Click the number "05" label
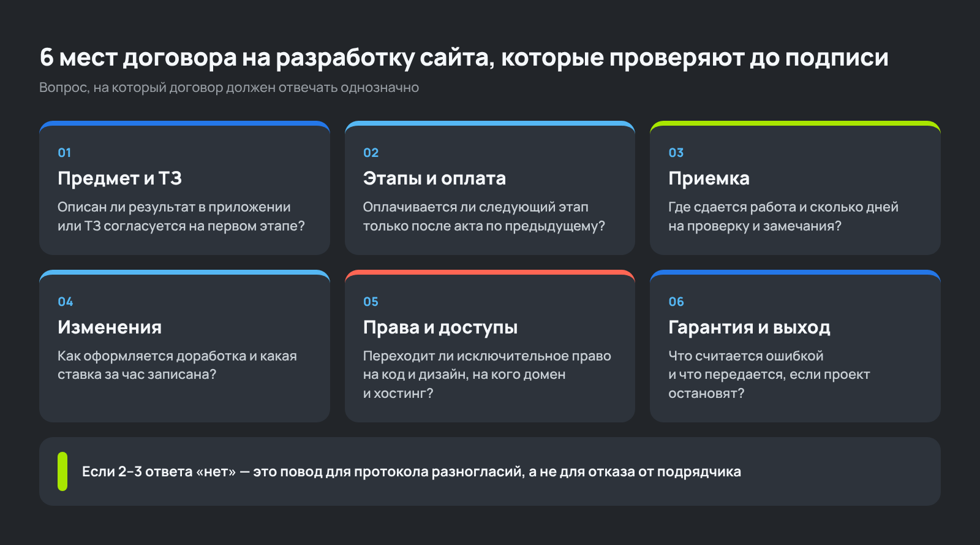This screenshot has height=545, width=980. (x=371, y=302)
